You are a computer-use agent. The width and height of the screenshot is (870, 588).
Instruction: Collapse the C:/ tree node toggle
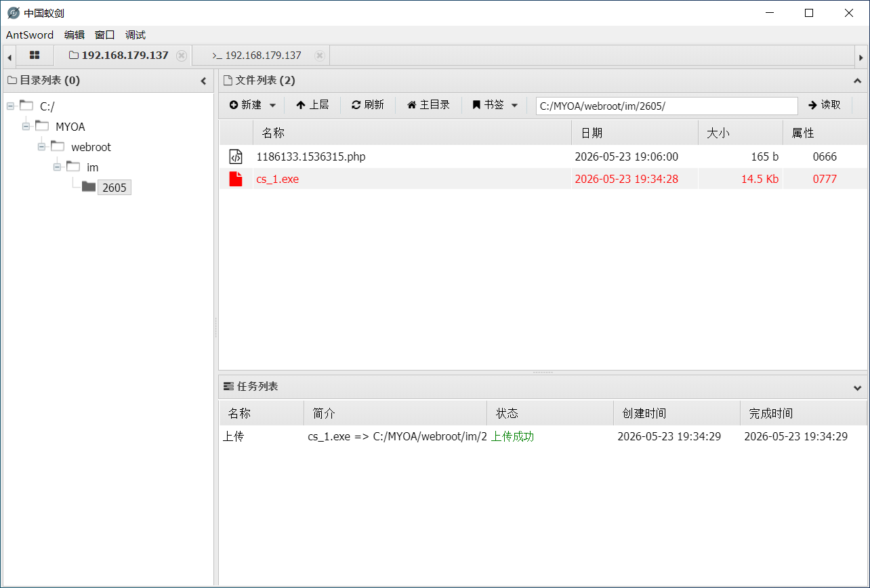coord(10,106)
